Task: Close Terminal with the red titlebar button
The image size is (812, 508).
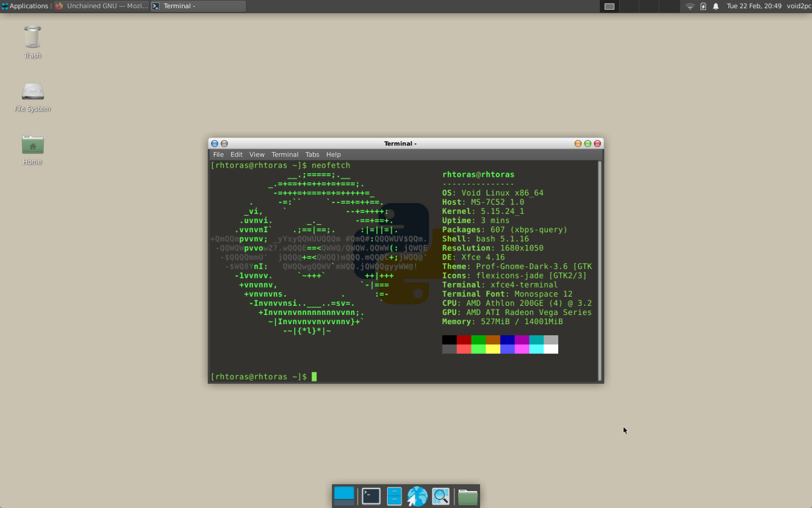Action: point(597,144)
